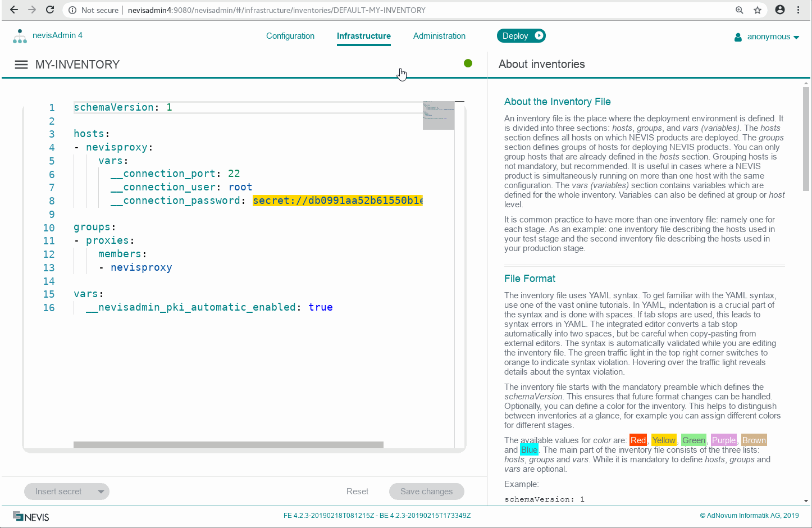
Task: Click the editor minimap thumbnail
Action: 439,115
